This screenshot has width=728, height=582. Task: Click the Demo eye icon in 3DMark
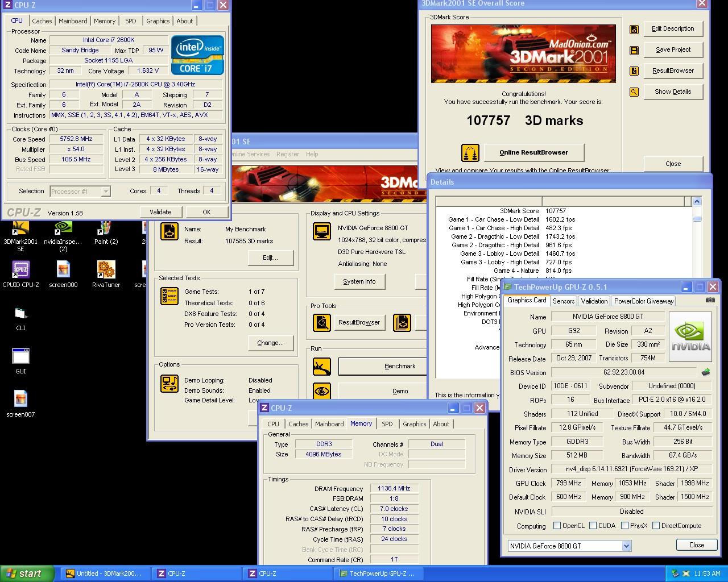322,392
